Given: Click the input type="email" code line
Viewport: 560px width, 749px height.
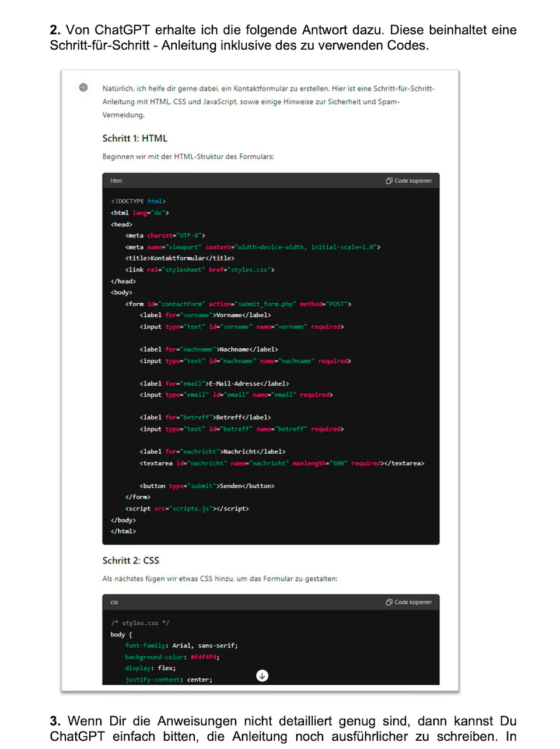Looking at the screenshot, I should [236, 395].
